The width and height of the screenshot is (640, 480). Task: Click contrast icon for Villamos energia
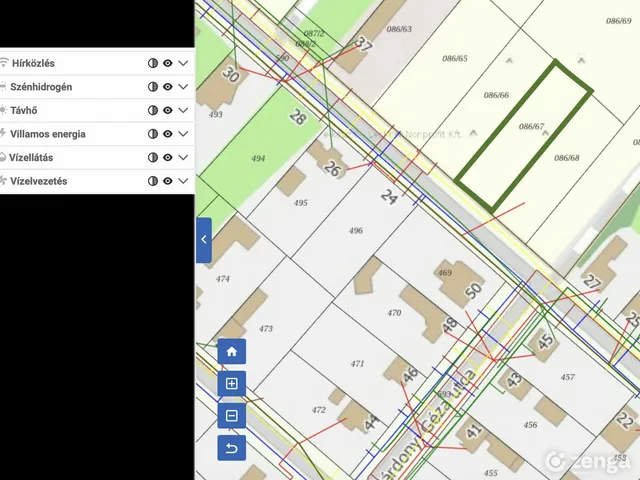153,134
